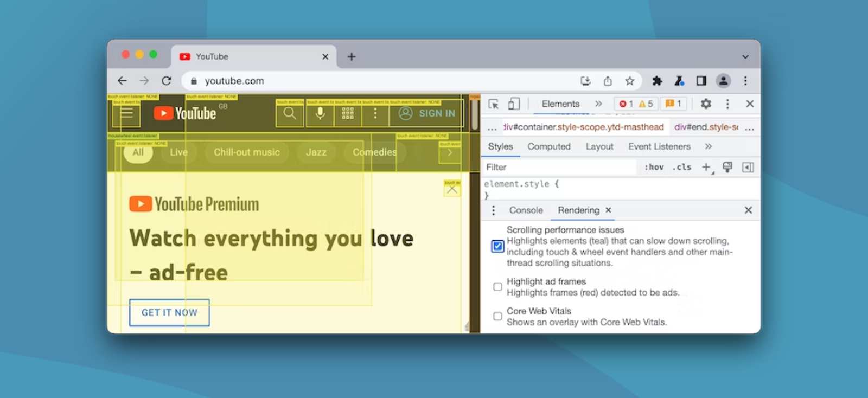Uncheck Scrolling performance issues
The width and height of the screenshot is (868, 398).
(497, 246)
